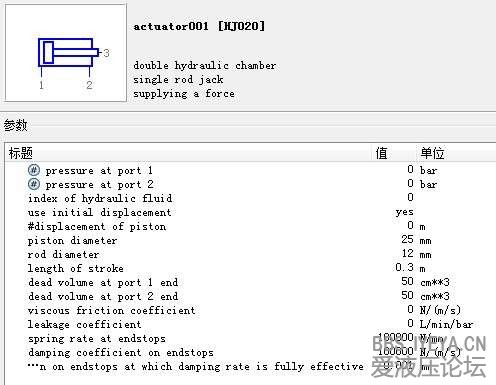
Task: Click port 3 label on actuator diagram
Action: (x=106, y=53)
